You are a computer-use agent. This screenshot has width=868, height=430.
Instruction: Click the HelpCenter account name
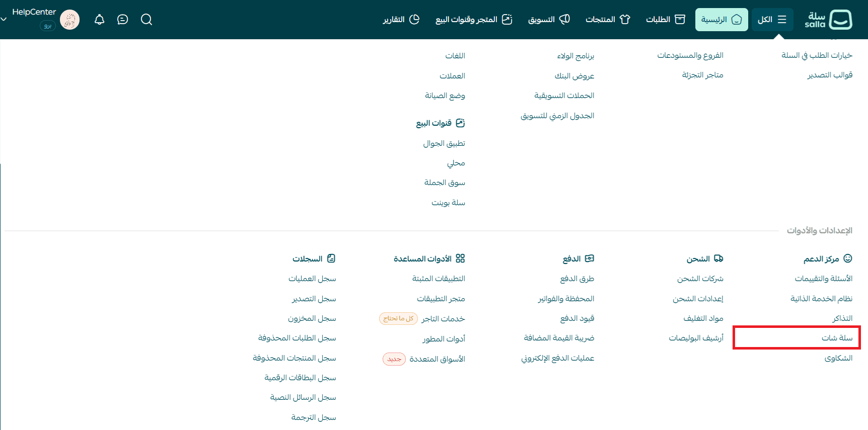[34, 12]
